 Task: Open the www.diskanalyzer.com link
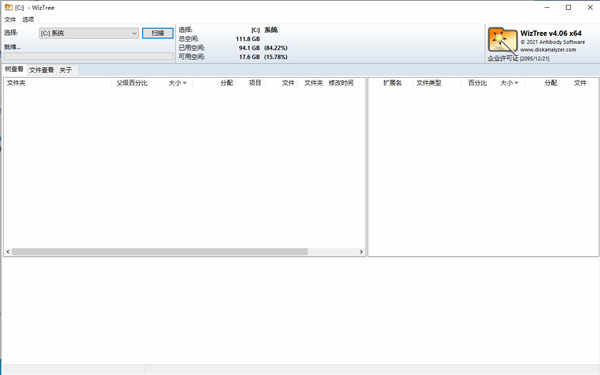click(x=548, y=50)
